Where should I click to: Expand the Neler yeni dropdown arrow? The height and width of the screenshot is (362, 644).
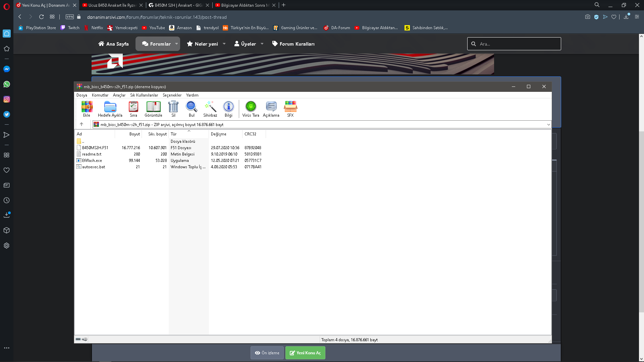click(x=224, y=44)
